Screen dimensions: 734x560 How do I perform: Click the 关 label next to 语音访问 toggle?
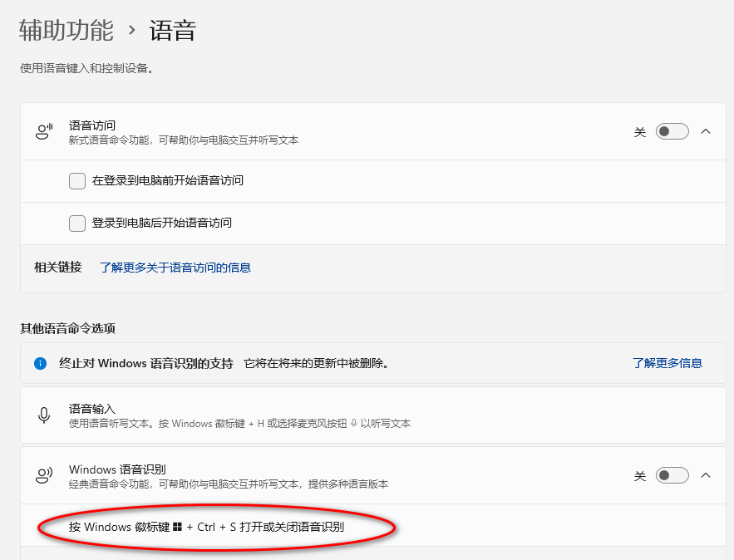pos(640,132)
